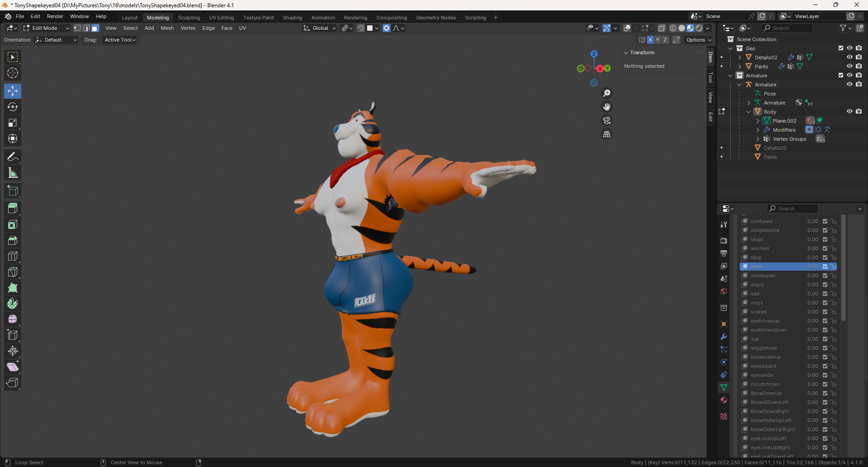Screen dimensions: 868x467
Task: Activate the 3D Cursor tool
Action: [x=13, y=73]
